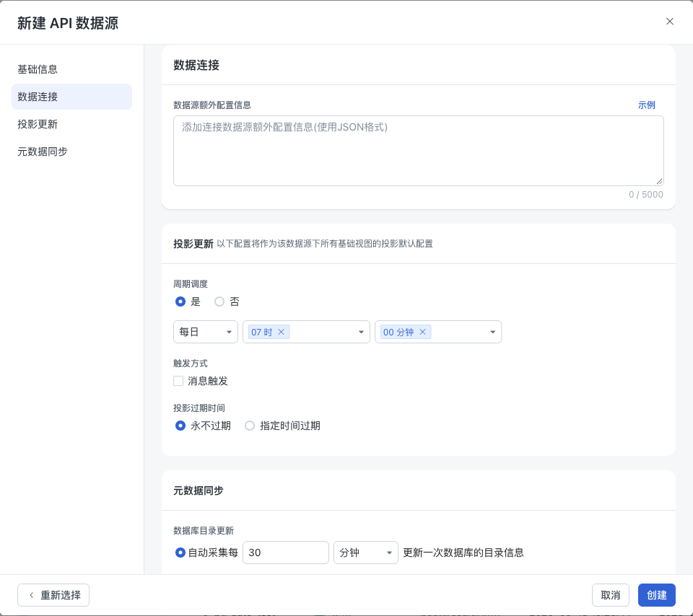693x616 pixels.
Task: Click the 数据库目录更新 label
Action: tap(204, 531)
